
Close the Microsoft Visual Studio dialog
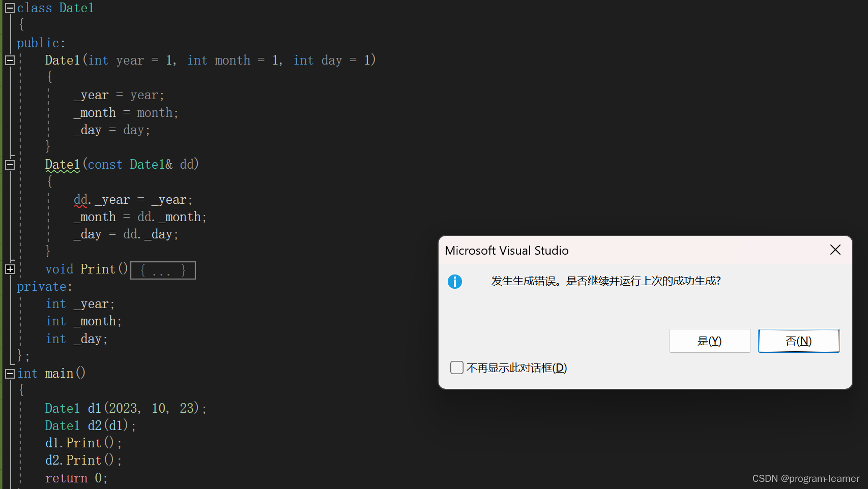835,250
